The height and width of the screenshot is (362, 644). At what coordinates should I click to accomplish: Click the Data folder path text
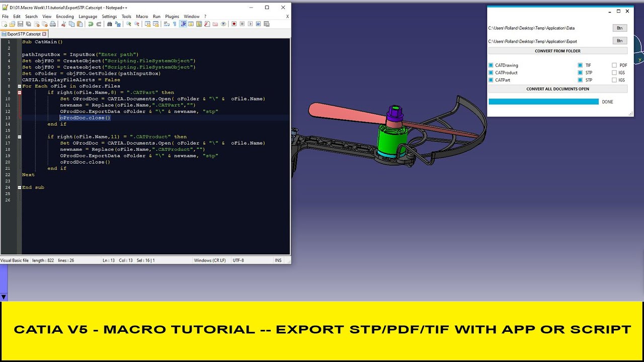(531, 28)
